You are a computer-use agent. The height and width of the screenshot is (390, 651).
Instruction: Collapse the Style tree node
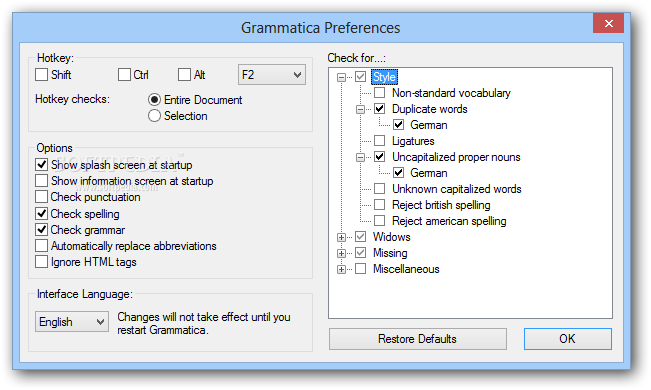[x=341, y=77]
